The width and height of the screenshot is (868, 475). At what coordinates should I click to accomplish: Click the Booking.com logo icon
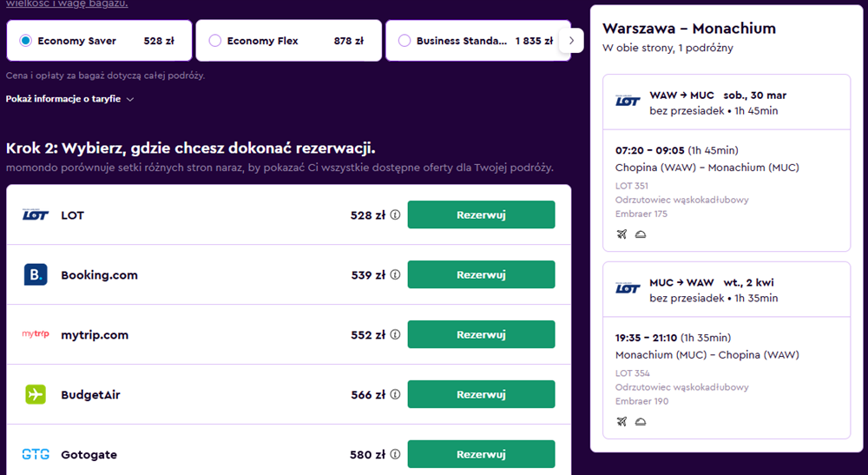coord(36,274)
